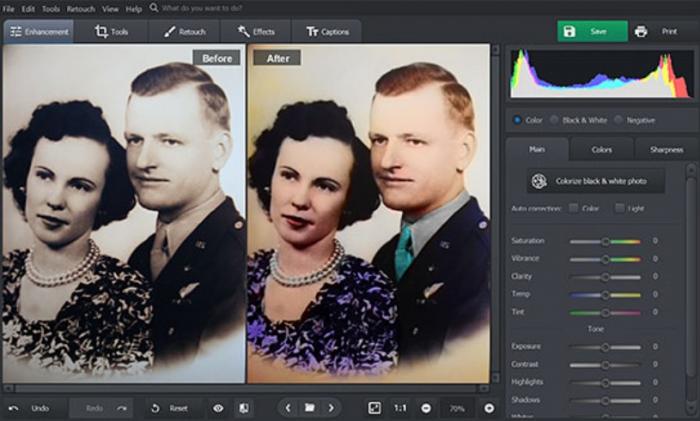Adjust the Highlights slider
This screenshot has height=421, width=700.
click(x=605, y=383)
